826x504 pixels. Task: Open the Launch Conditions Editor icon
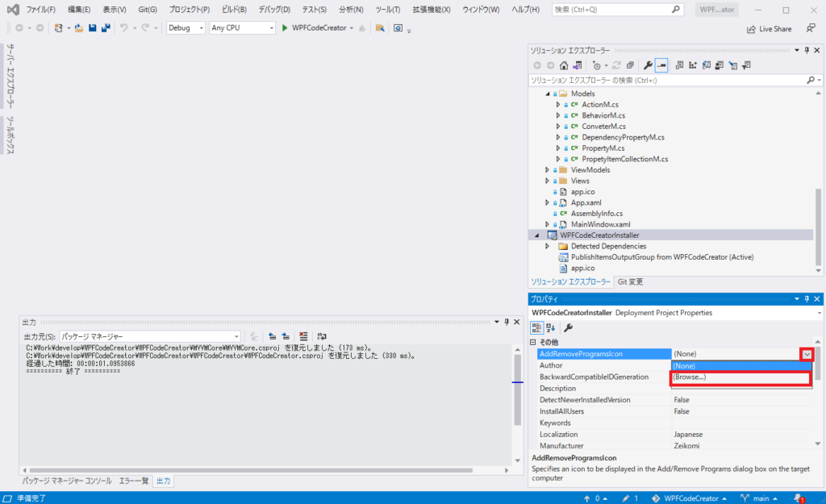point(746,65)
